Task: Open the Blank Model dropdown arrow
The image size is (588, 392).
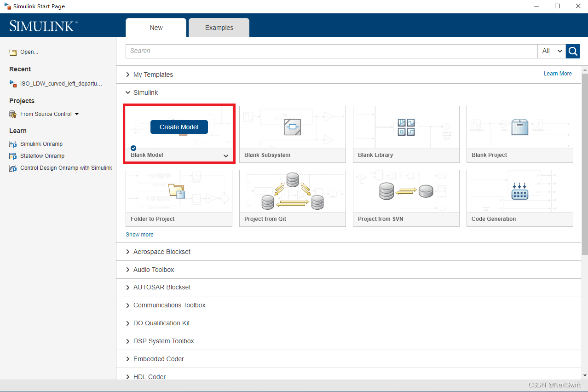Action: coord(226,156)
